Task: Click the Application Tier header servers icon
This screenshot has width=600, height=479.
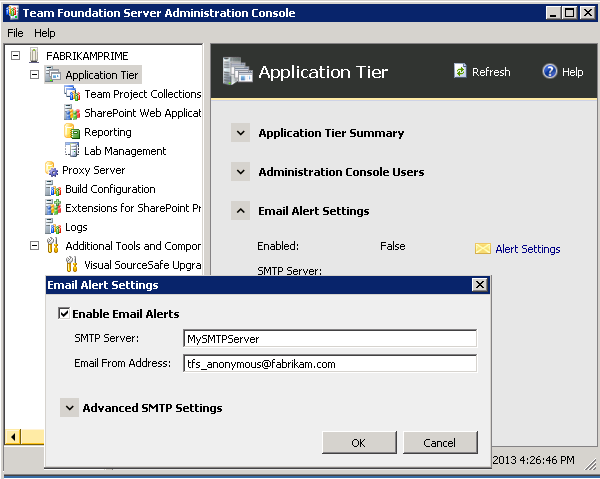Action: pos(238,71)
